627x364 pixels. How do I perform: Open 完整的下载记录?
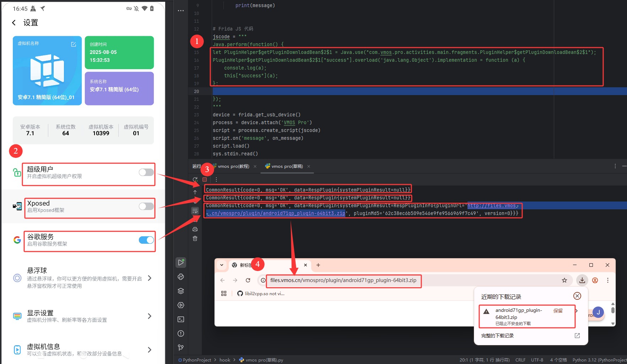coord(531,336)
